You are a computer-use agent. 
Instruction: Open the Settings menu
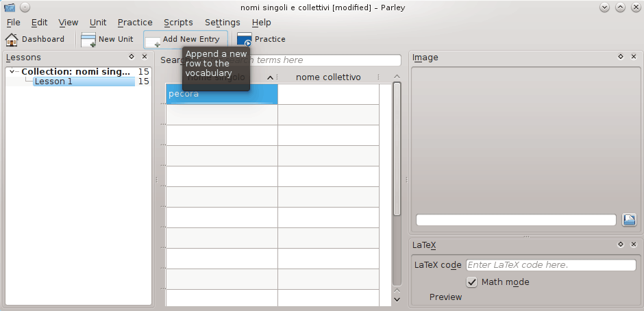[222, 23]
